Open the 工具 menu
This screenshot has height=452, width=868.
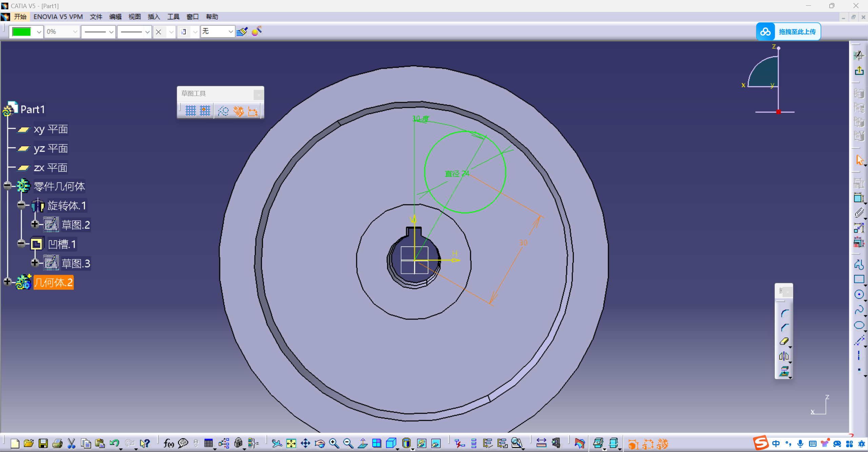pyautogui.click(x=173, y=17)
